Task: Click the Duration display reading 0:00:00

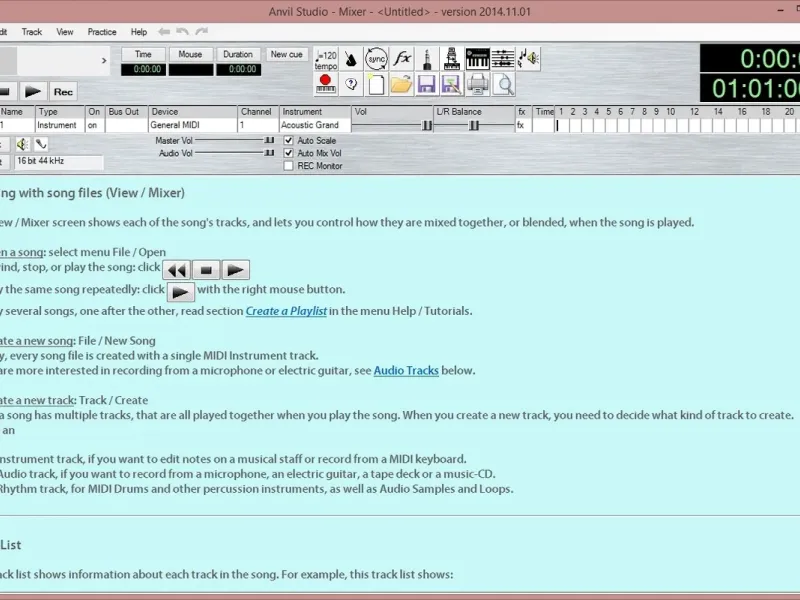Action: (x=238, y=69)
